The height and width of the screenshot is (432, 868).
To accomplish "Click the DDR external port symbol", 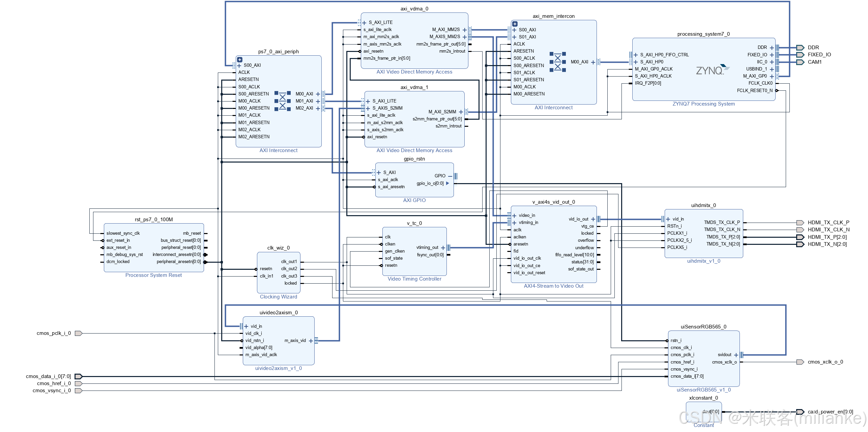I will tap(800, 47).
